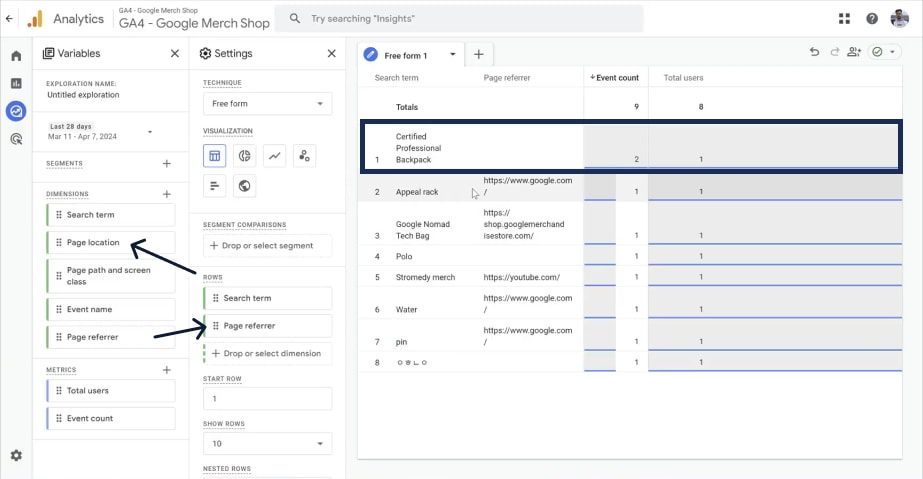Screen dimensions: 923x479
Task: Go back using the top-left arrow
Action: [9, 18]
